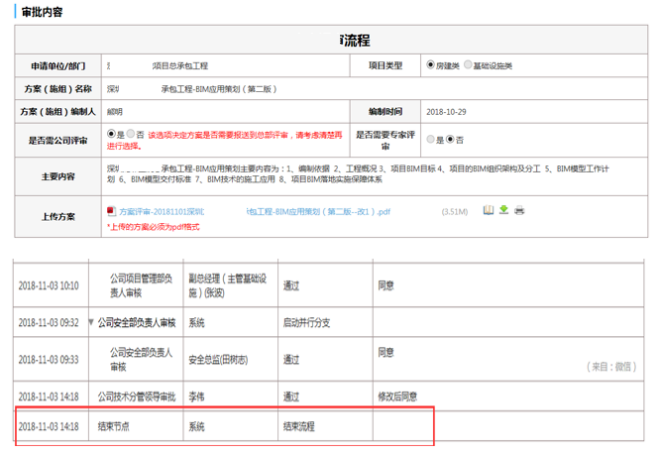
Task: Click 系统 in the 启动并行分支 row
Action: coord(196,323)
